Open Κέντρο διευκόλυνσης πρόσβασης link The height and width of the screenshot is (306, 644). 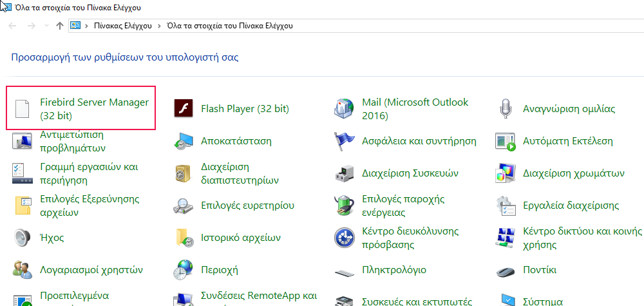pos(410,238)
